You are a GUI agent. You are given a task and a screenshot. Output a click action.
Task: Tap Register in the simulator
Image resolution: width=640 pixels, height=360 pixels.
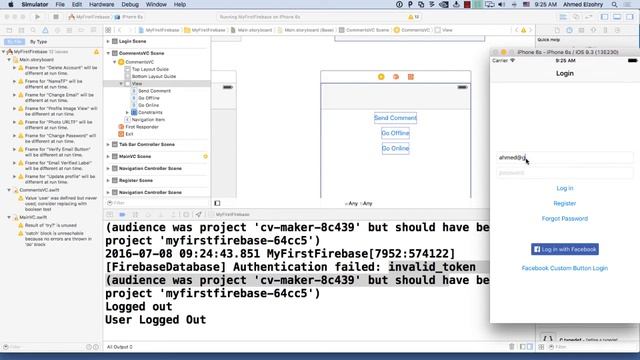(x=565, y=203)
